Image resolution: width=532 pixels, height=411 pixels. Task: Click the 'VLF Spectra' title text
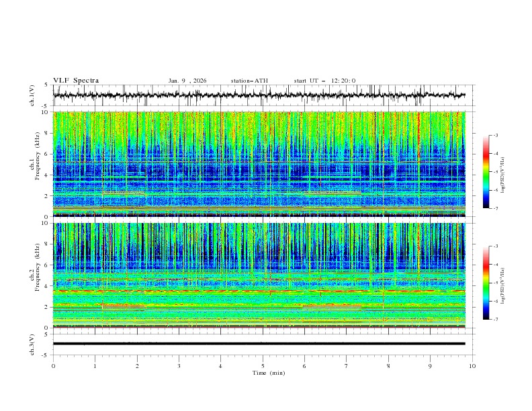click(x=76, y=81)
